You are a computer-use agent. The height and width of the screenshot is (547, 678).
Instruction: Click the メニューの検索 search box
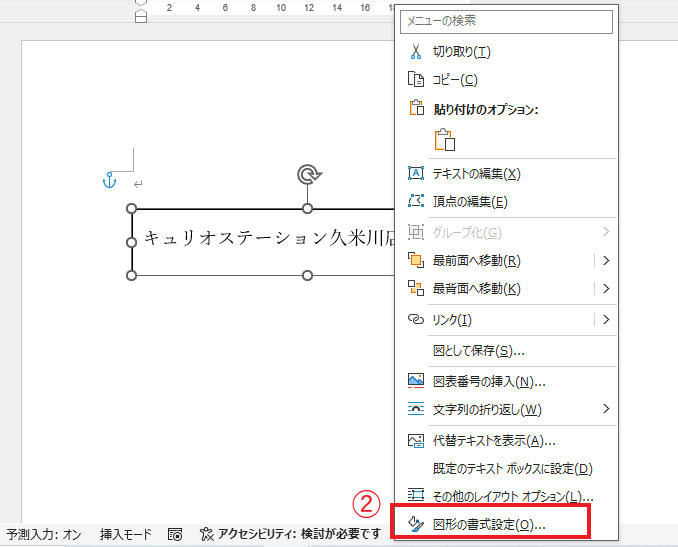(x=506, y=21)
